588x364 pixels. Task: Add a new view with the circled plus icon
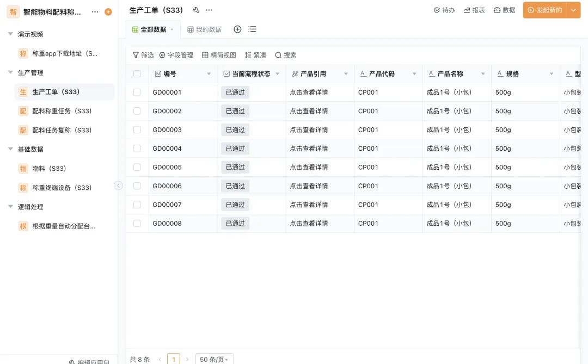237,29
